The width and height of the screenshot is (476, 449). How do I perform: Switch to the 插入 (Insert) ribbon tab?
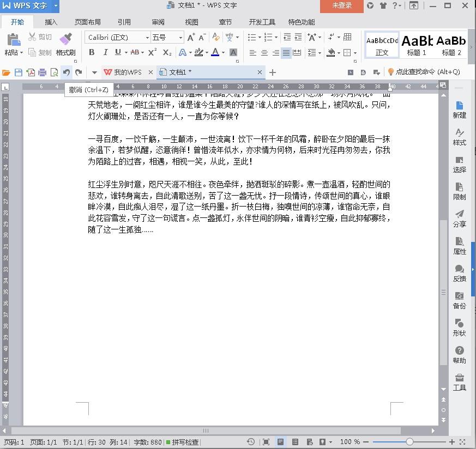click(x=51, y=22)
